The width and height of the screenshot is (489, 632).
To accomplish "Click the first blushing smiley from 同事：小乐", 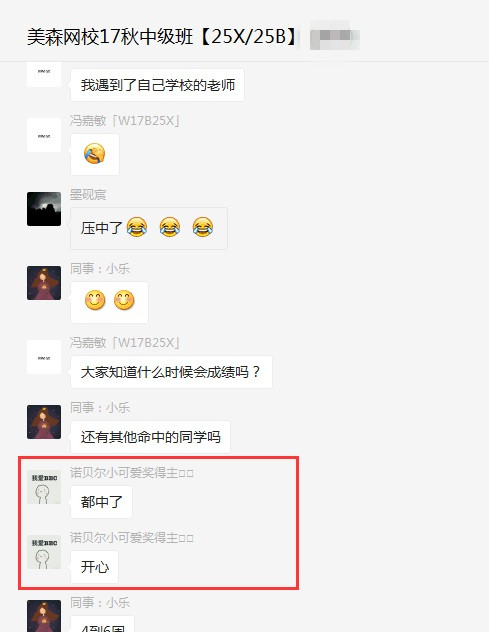I will tap(95, 300).
